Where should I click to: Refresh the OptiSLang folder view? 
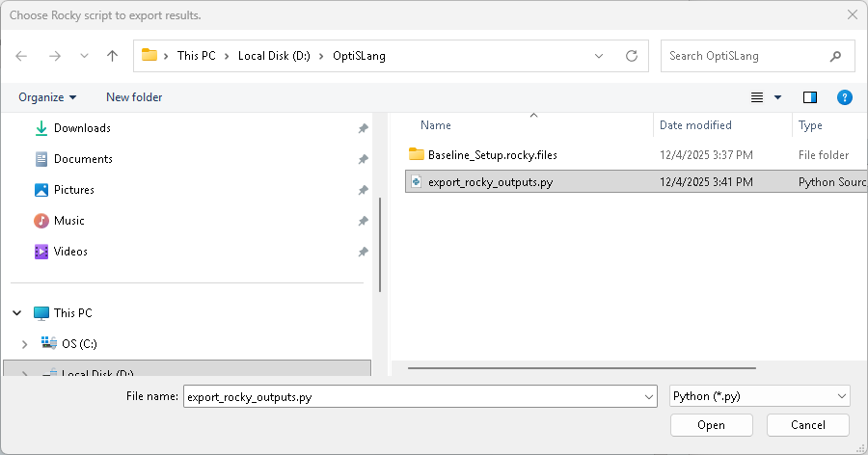632,56
